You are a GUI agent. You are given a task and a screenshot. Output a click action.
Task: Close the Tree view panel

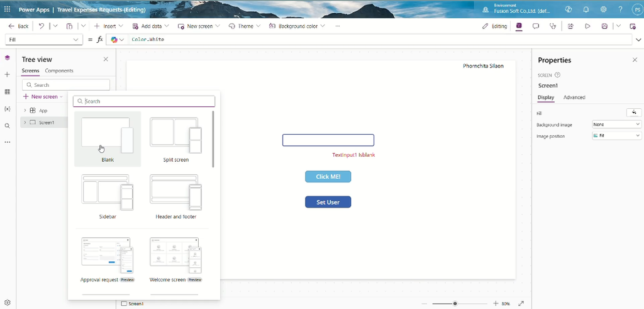click(x=106, y=59)
